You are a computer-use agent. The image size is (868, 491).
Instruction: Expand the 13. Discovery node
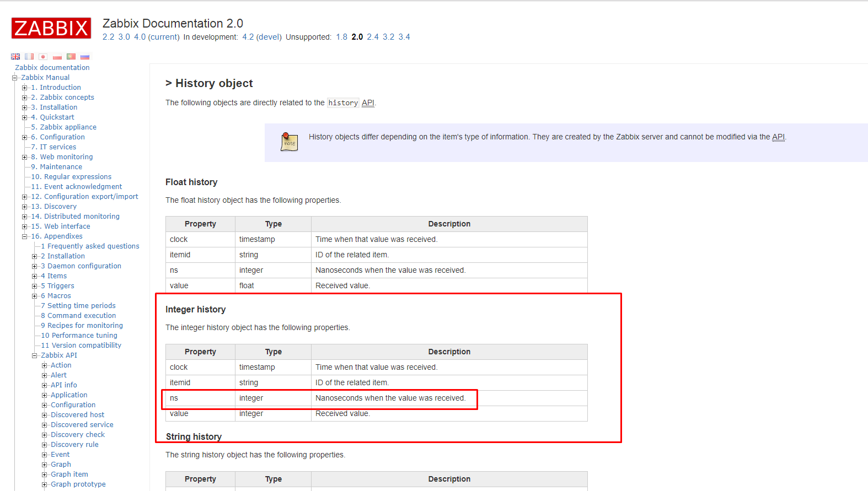coord(24,207)
